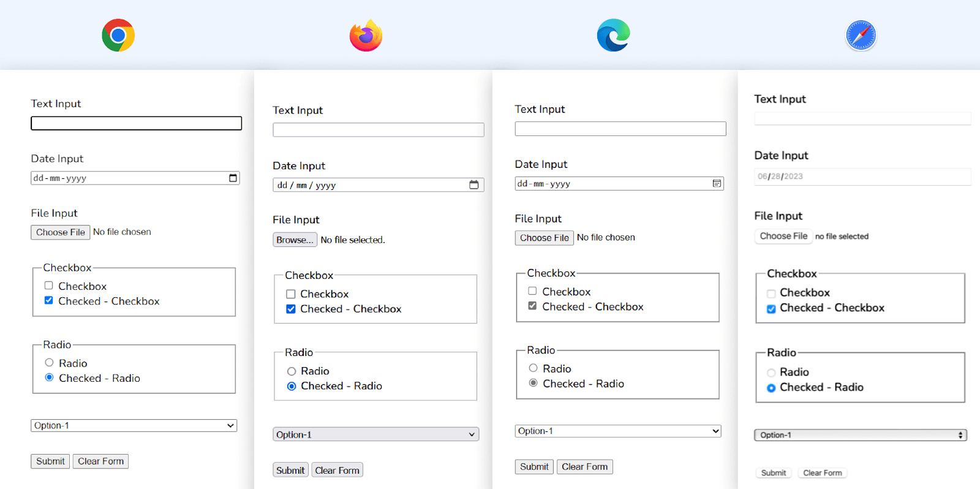The height and width of the screenshot is (489, 980).
Task: Click dd / mm / yyyy date field in Firefox
Action: pos(379,185)
